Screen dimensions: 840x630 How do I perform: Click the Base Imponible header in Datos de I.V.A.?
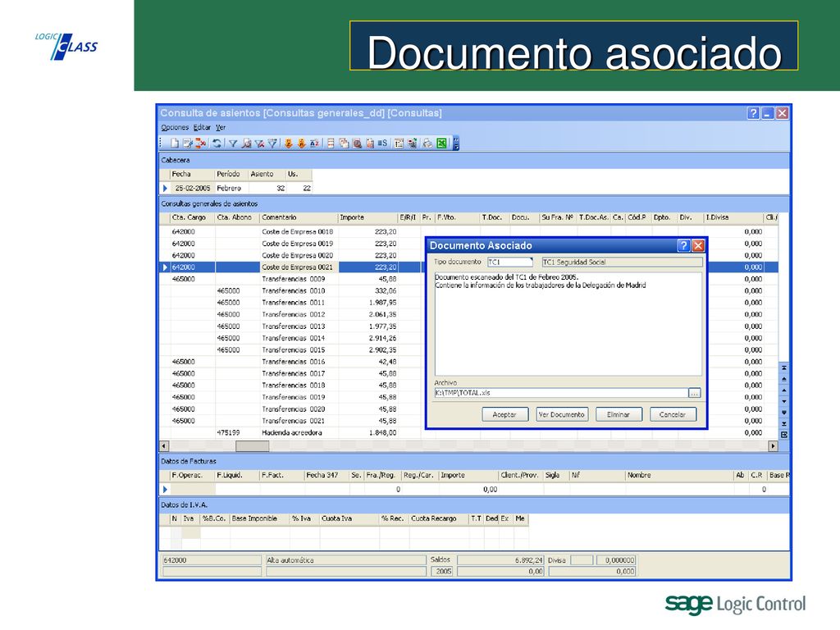pos(260,518)
